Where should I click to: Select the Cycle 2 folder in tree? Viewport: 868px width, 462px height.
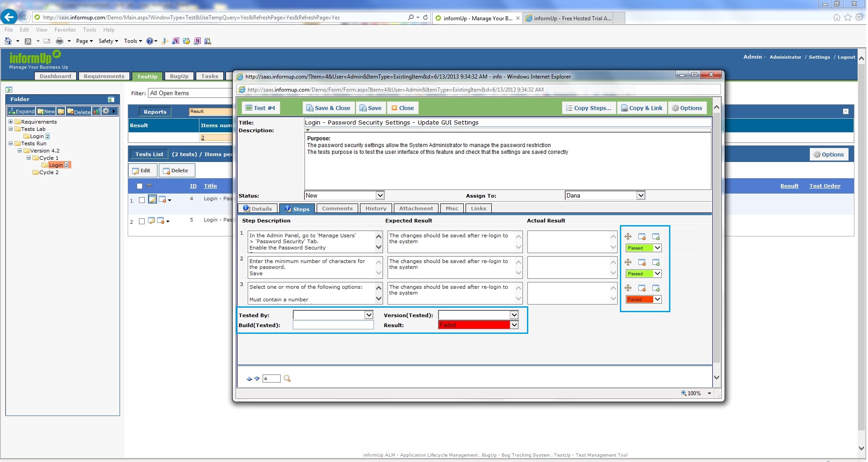click(x=49, y=172)
